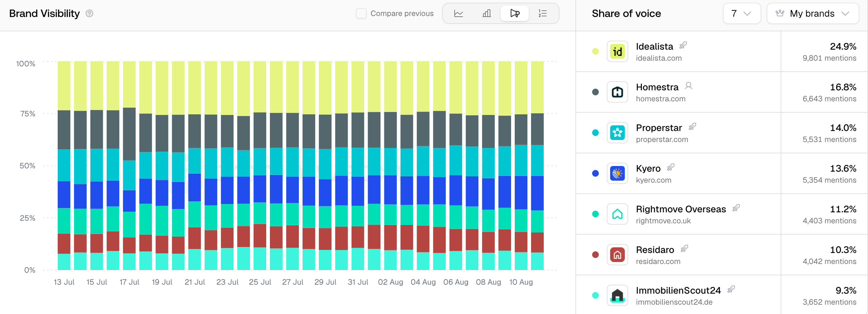Click the 9.3% share value for ImmobilienScout24
The image size is (868, 314).
846,291
